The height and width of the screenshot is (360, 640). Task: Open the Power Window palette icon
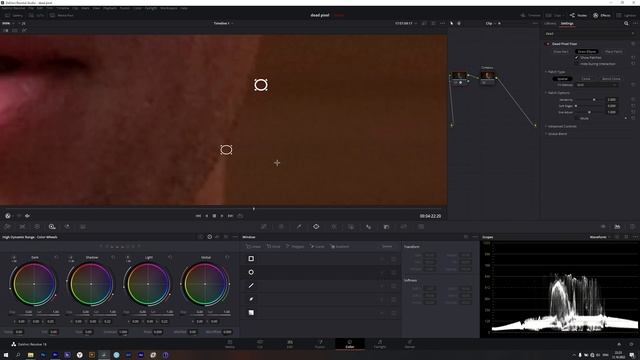(316, 227)
